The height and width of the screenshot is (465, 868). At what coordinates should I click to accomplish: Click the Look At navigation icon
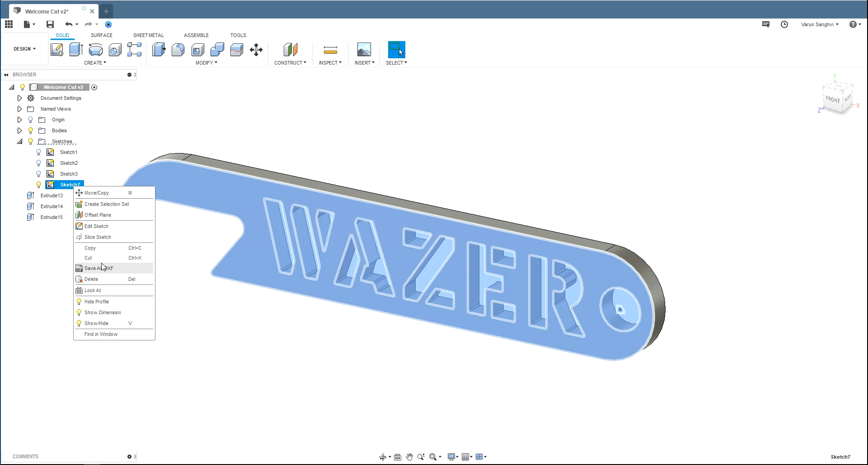pos(398,457)
